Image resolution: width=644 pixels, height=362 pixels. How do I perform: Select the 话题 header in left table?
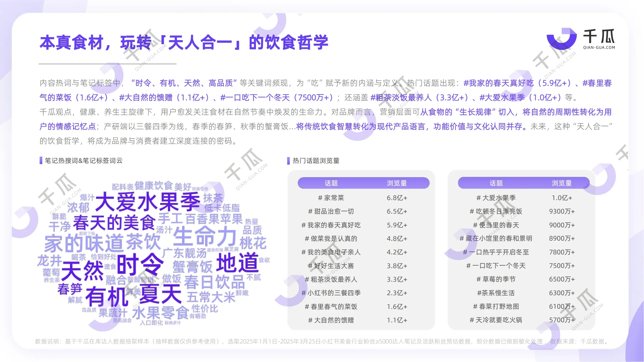coord(331,183)
